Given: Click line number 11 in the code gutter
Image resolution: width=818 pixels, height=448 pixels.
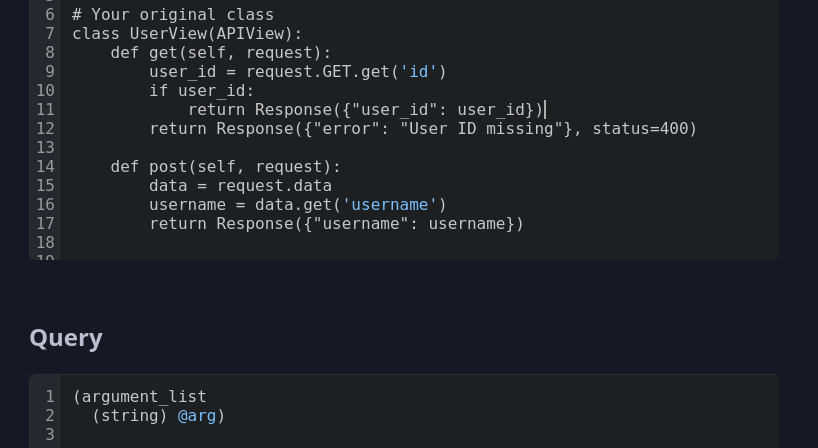Looking at the screenshot, I should tap(45, 110).
